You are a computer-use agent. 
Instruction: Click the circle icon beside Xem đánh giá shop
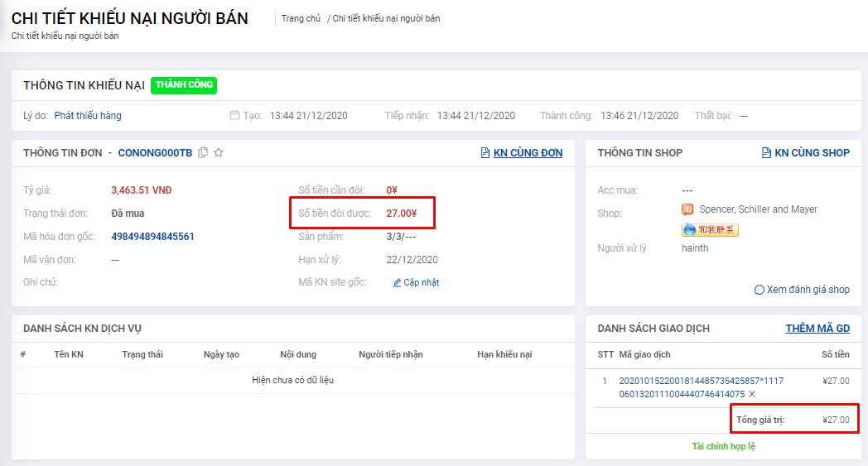click(759, 290)
